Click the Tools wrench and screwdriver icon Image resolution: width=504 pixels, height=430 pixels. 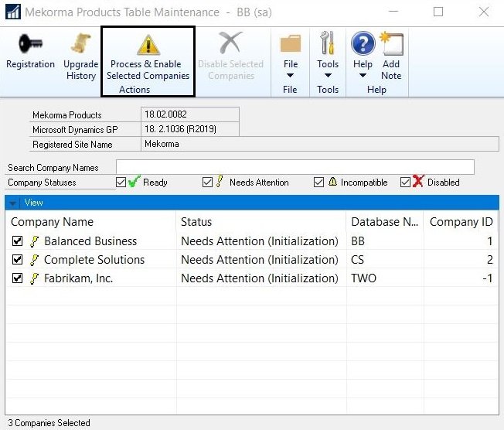[x=328, y=43]
